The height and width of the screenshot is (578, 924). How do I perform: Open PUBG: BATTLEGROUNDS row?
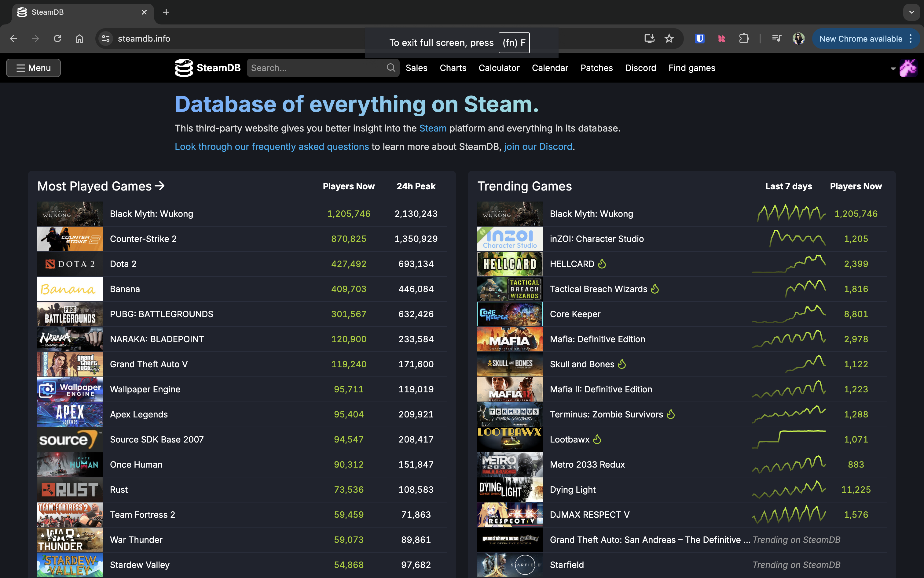pos(242,314)
